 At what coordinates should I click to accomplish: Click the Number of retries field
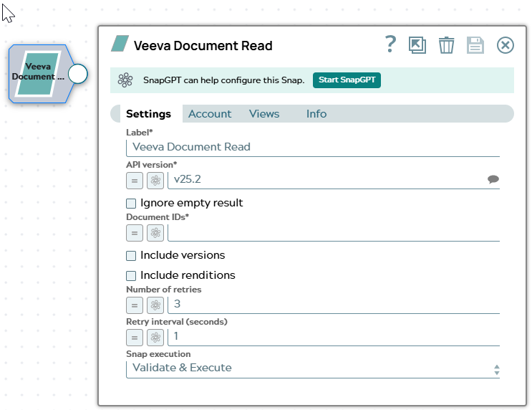(334, 305)
